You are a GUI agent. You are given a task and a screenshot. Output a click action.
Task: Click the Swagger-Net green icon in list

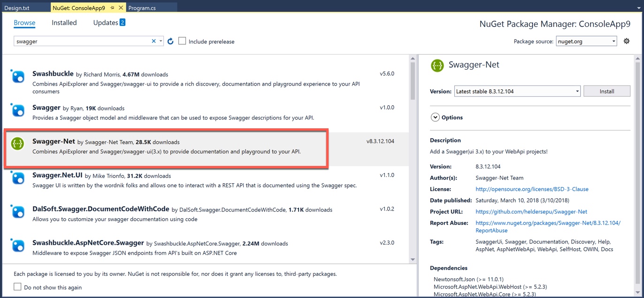click(x=18, y=144)
